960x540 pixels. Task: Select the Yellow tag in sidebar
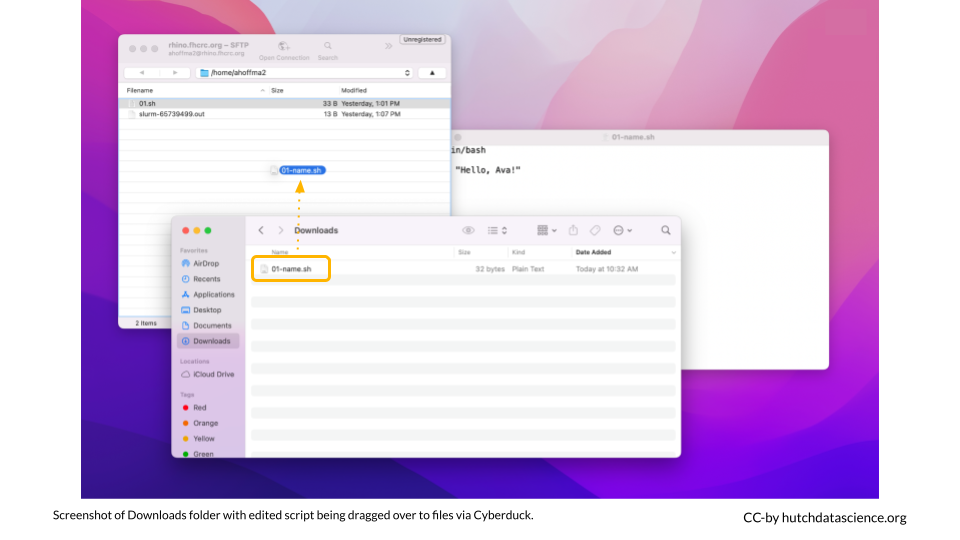coord(204,438)
